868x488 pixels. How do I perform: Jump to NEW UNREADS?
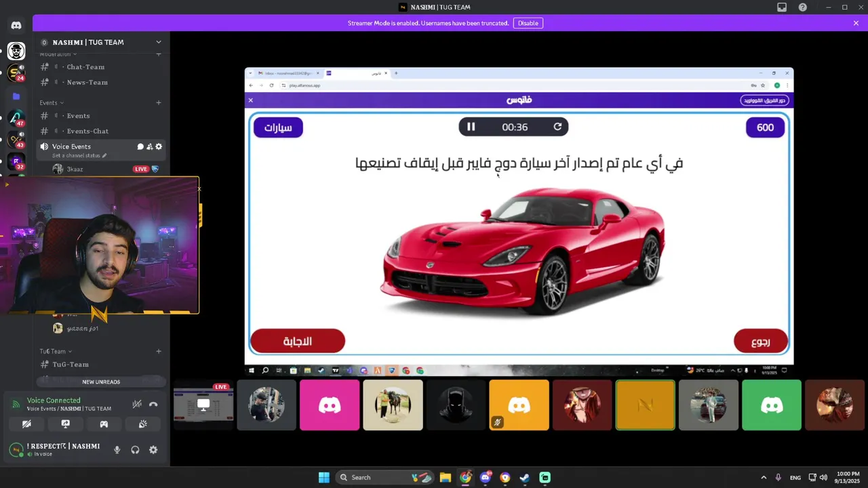coord(101,382)
